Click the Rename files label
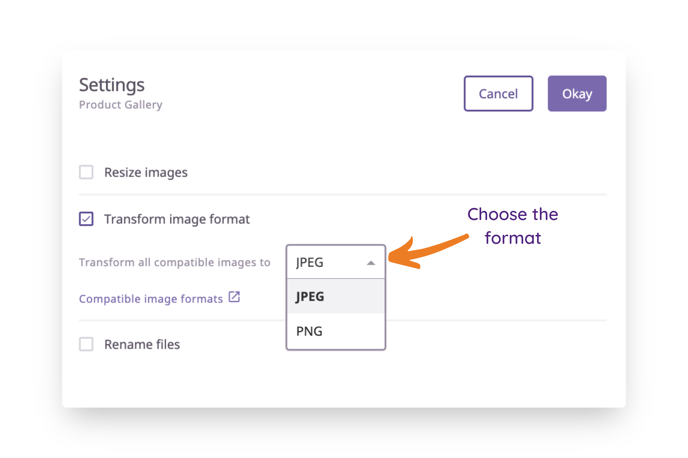This screenshot has width=688, height=458. [x=142, y=344]
